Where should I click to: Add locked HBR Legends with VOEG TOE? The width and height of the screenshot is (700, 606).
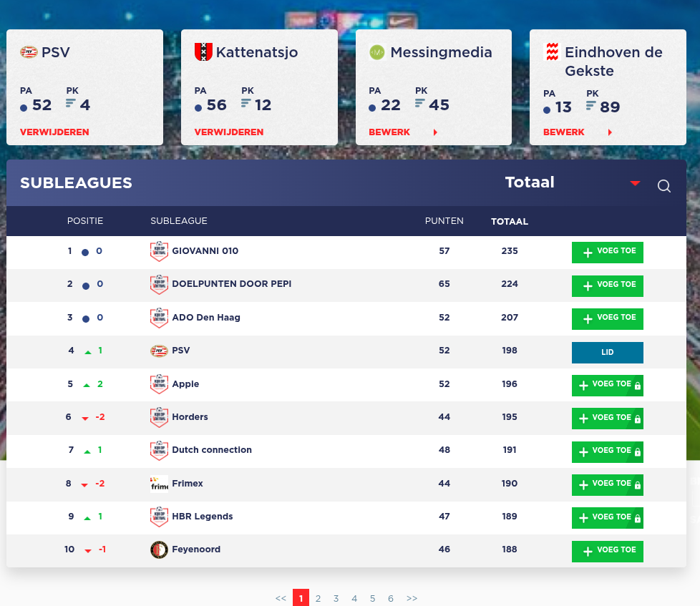tap(608, 518)
